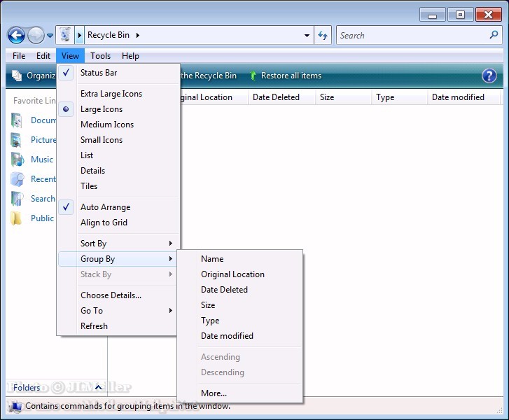
Task: Group by Size
Action: (240, 305)
